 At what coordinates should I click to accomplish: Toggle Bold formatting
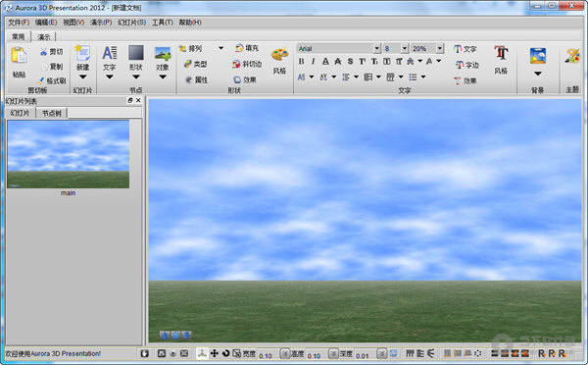point(301,61)
